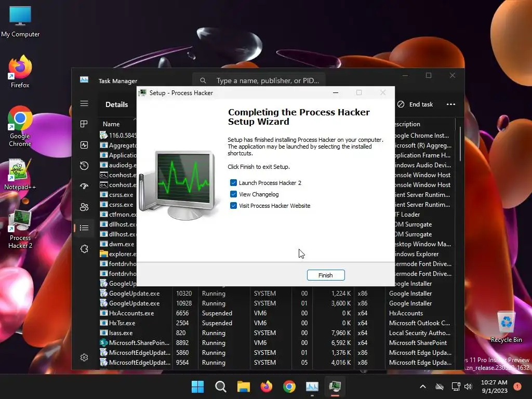The height and width of the screenshot is (399, 532).
Task: Uncheck the View Changelog checkbox
Action: pyautogui.click(x=233, y=194)
